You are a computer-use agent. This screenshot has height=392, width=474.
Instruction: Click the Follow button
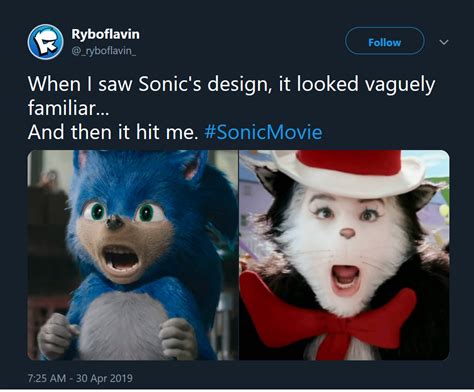coord(384,41)
